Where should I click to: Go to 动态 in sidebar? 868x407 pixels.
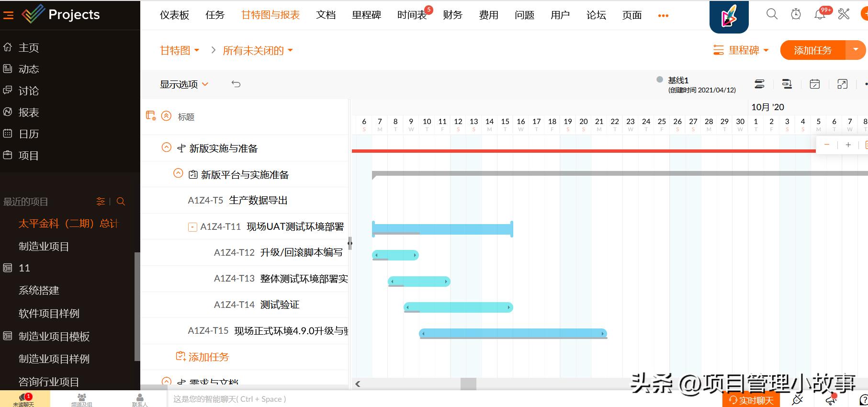[29, 69]
